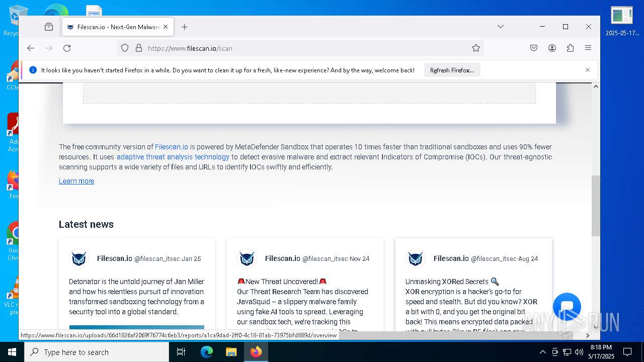Open Filescan.io name on Aug 24 post
644x362 pixels.
pos(451,258)
